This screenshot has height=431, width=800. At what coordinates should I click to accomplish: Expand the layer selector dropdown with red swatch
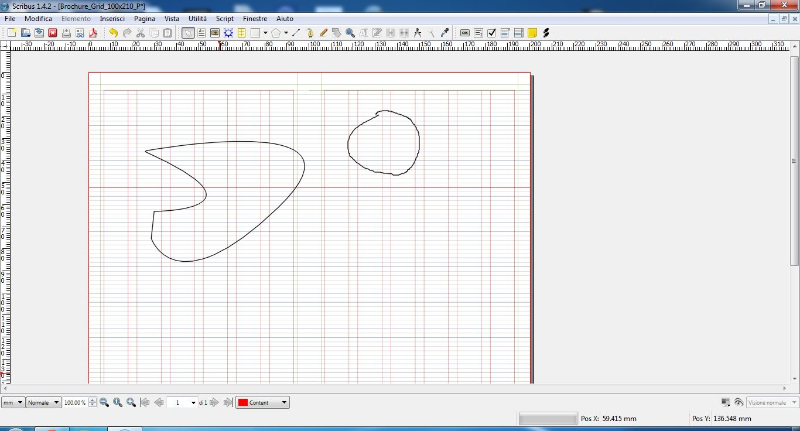(x=285, y=402)
